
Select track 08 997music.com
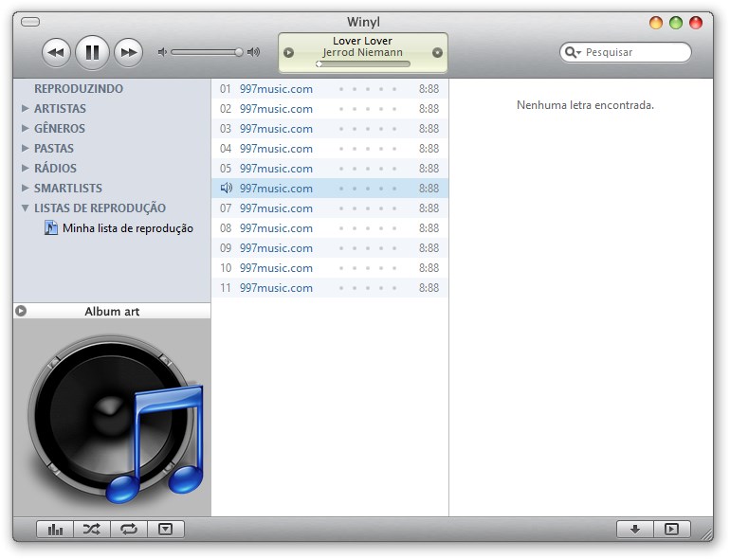point(330,228)
